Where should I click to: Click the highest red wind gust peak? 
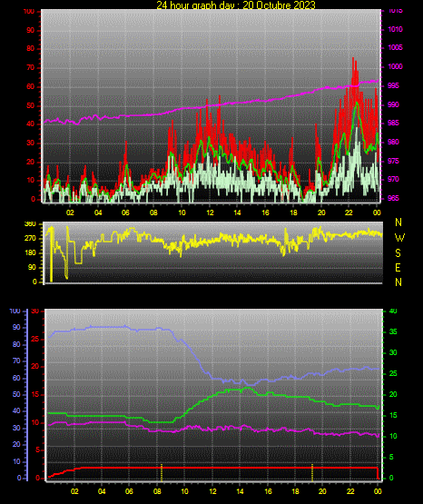(x=353, y=58)
